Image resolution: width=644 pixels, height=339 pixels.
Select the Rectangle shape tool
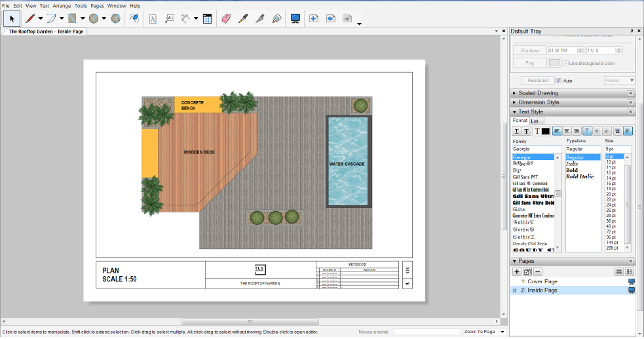tap(72, 18)
